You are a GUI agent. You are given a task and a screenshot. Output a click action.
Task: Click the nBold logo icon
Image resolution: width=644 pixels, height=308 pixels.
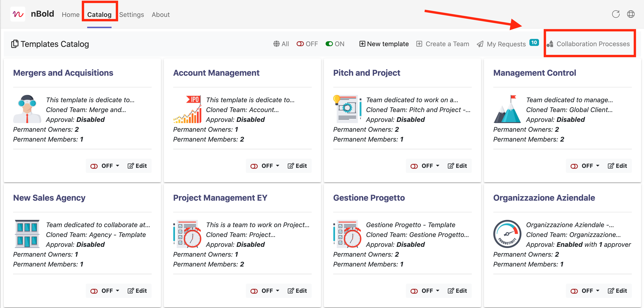(x=18, y=14)
